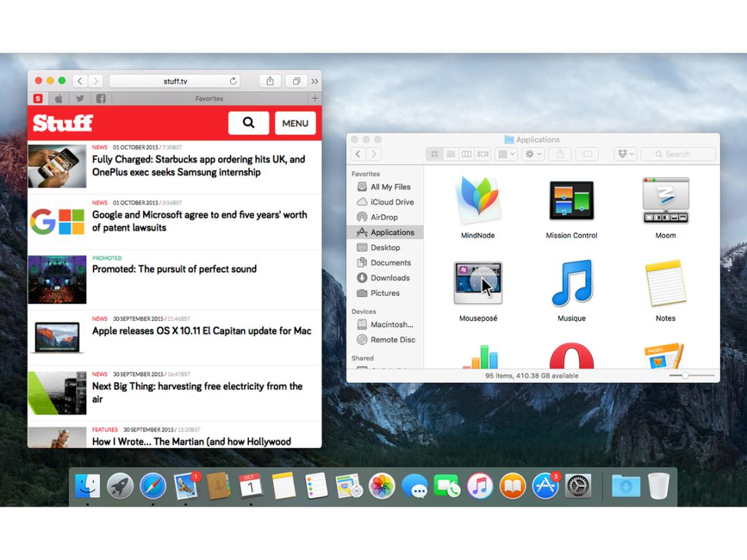This screenshot has width=747, height=560.
Task: Select the Twitter pinned tab in Safari
Action: [x=80, y=99]
